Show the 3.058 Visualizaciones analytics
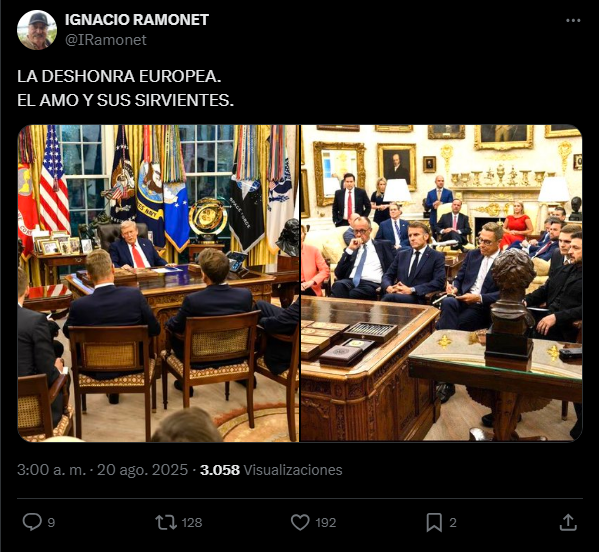This screenshot has width=599, height=552. pyautogui.click(x=271, y=470)
